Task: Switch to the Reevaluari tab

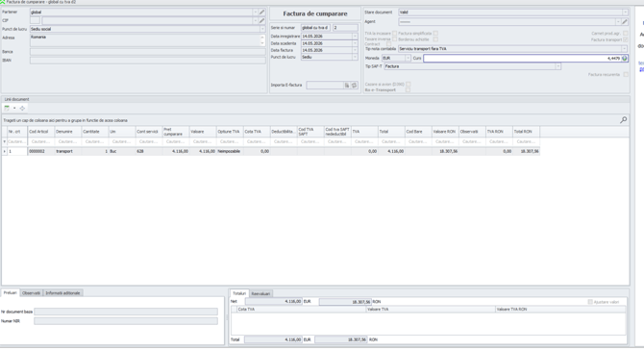Action: 260,293
